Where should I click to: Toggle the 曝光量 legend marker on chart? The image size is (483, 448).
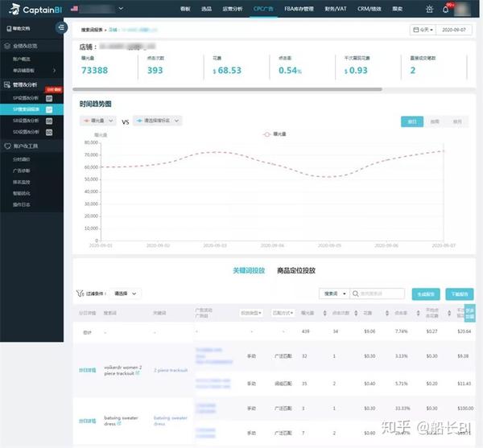coord(267,134)
